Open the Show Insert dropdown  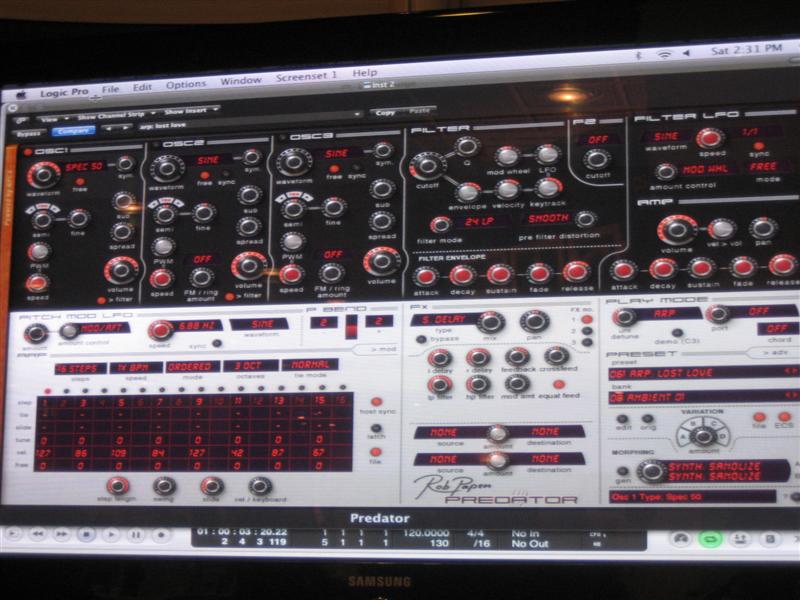pos(191,111)
